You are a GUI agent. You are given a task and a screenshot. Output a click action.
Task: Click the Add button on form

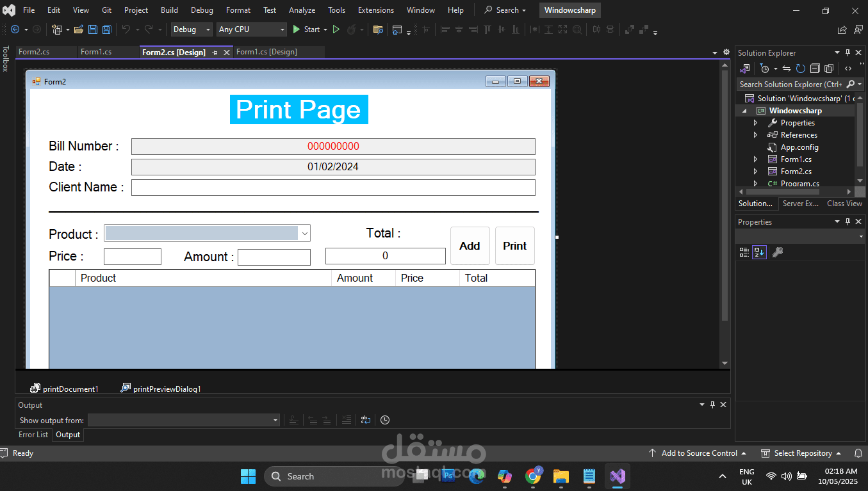(470, 246)
